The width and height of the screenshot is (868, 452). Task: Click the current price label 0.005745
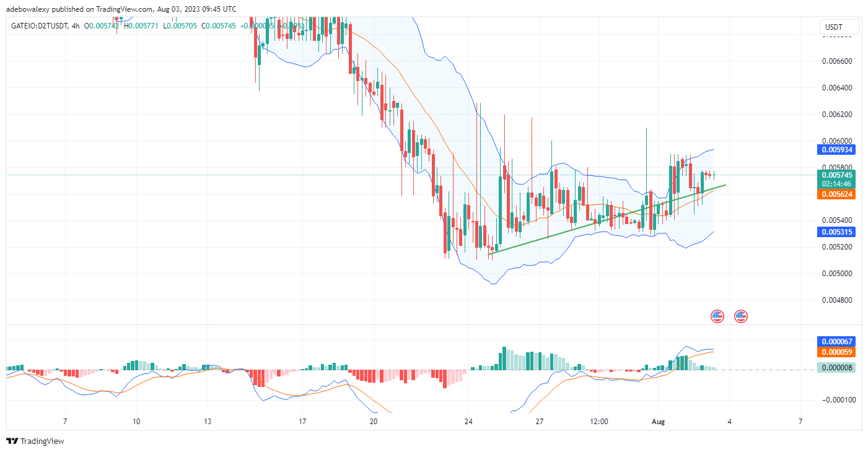point(837,175)
